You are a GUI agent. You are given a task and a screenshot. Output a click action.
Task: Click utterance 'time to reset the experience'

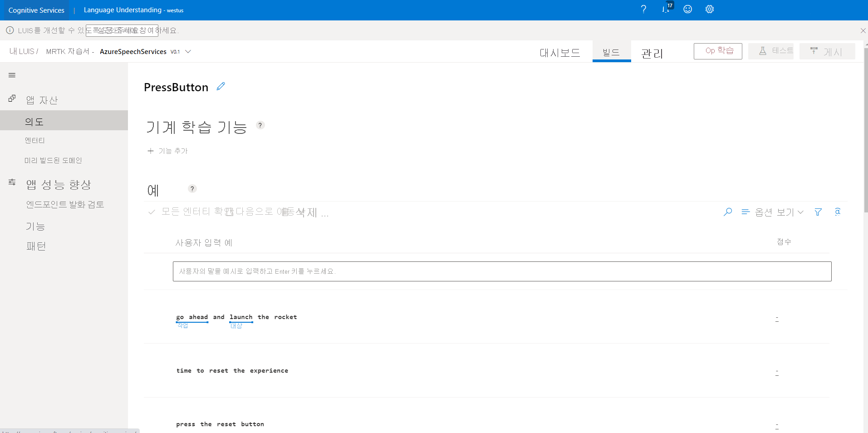(x=232, y=371)
